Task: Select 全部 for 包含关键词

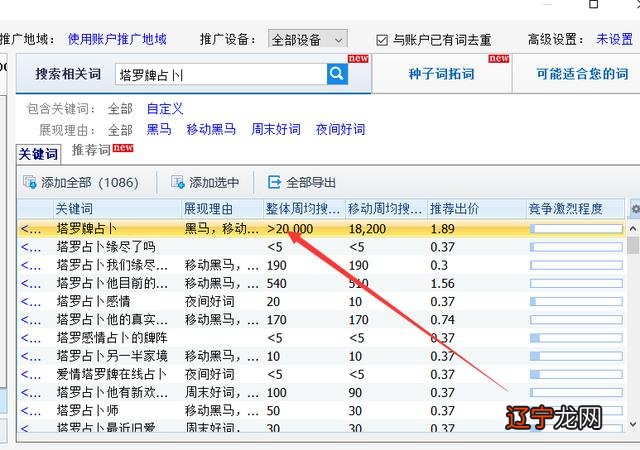Action: 120,109
